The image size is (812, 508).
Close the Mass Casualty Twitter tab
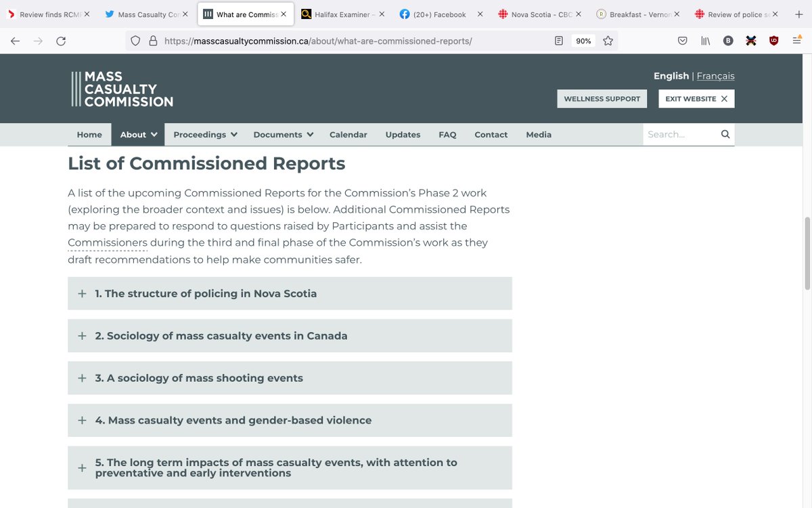click(x=185, y=14)
